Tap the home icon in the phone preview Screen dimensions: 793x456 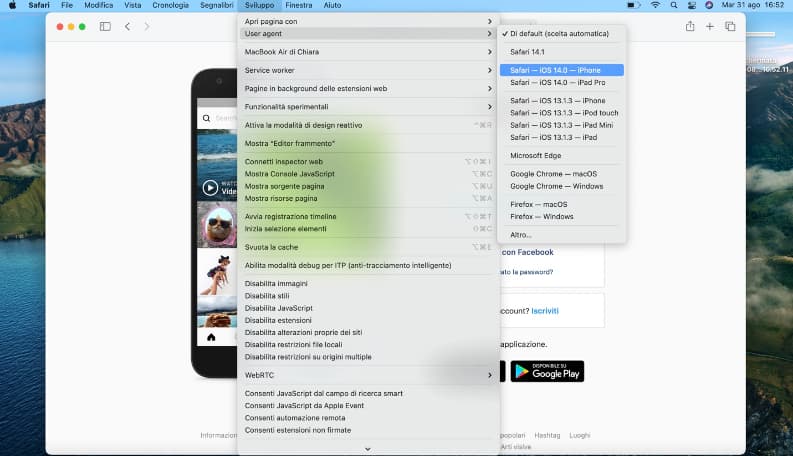tap(211, 337)
